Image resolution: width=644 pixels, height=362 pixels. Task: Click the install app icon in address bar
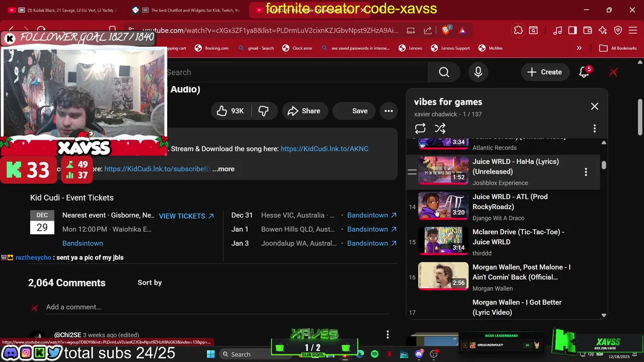point(411,31)
